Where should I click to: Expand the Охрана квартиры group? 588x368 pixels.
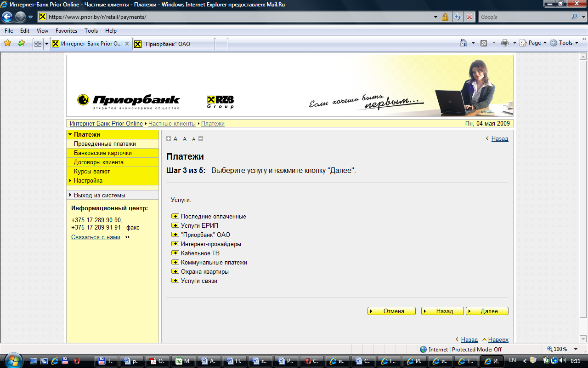pyautogui.click(x=175, y=271)
